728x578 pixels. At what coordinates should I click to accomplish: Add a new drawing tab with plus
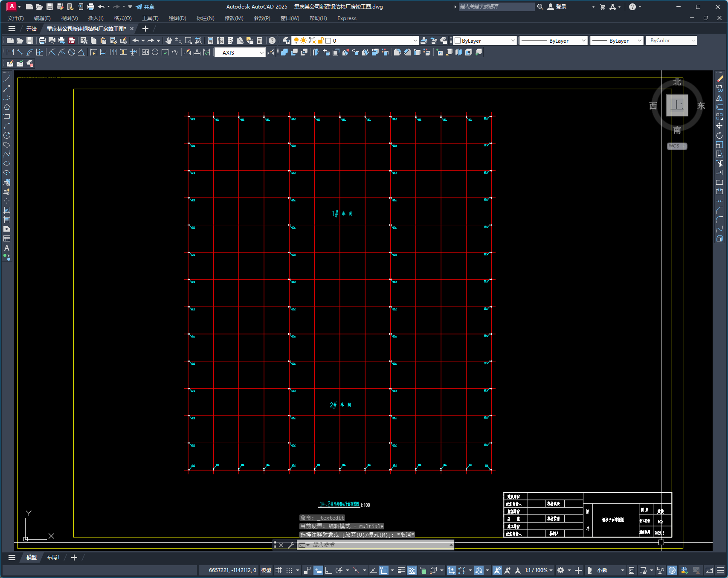145,29
